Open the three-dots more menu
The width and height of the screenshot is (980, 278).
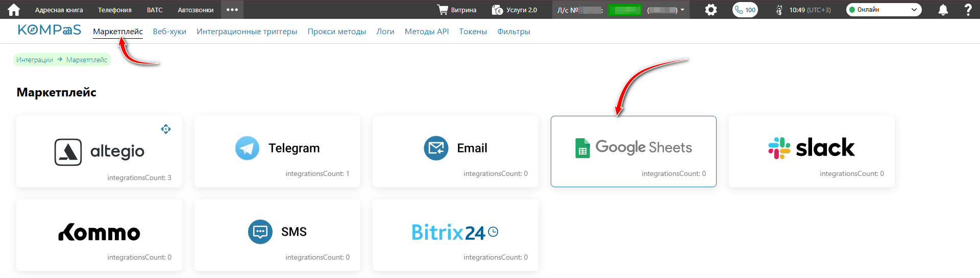click(x=232, y=10)
